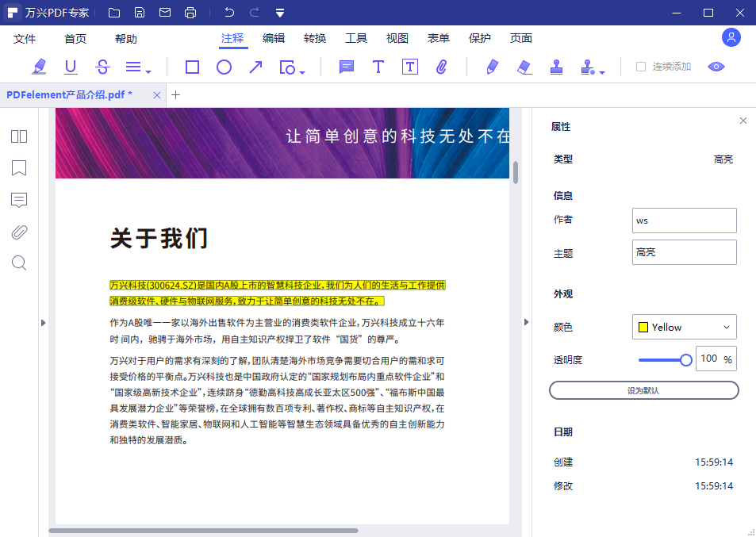Open the 文件 menu

coord(25,39)
